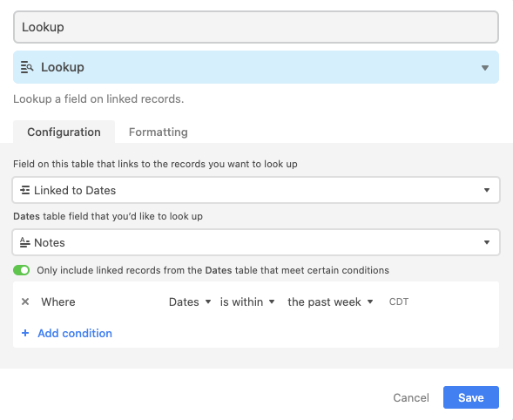The width and height of the screenshot is (513, 420).
Task: Click the field name input containing Lookup
Action: [x=256, y=27]
